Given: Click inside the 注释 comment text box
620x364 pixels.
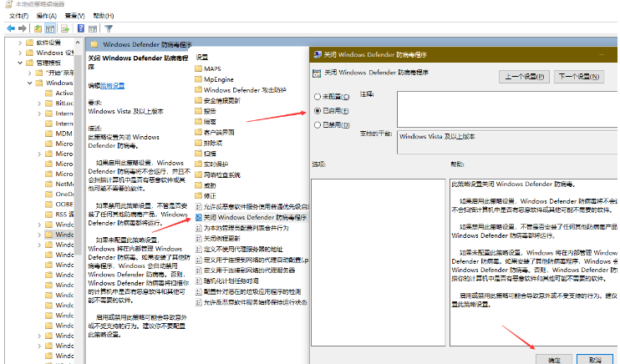Looking at the screenshot, I should (507, 109).
